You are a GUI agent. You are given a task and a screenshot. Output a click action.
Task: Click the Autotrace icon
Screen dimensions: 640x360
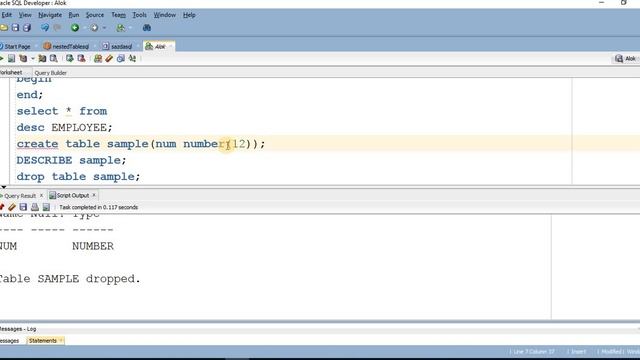pyautogui.click(x=42, y=59)
